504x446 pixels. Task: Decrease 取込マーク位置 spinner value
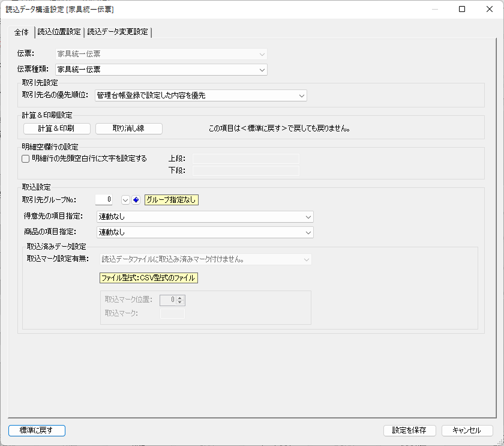[x=180, y=303]
